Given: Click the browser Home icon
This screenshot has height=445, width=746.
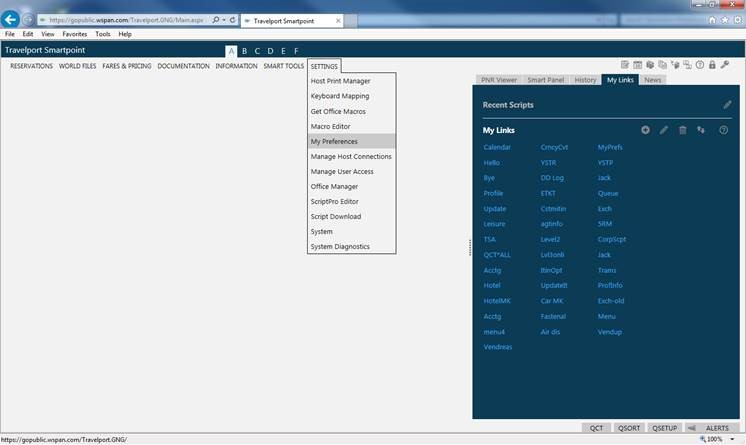Looking at the screenshot, I should click(712, 20).
